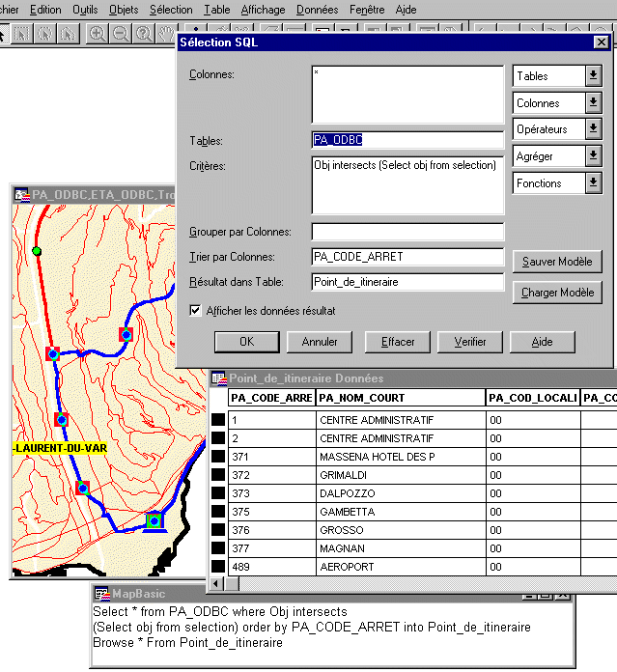Screen dimensions: 617x672
Task: Pick the Grabber hand tool
Action: coord(166,34)
